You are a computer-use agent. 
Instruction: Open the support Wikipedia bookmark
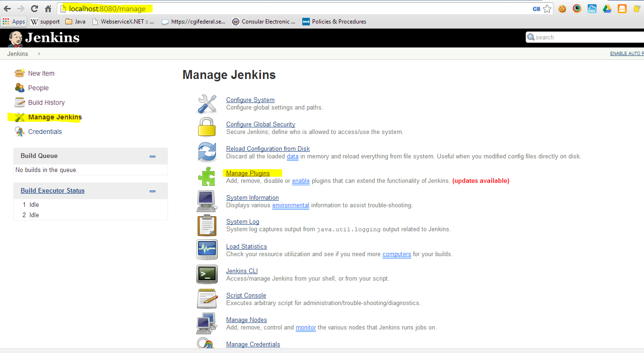coord(46,22)
